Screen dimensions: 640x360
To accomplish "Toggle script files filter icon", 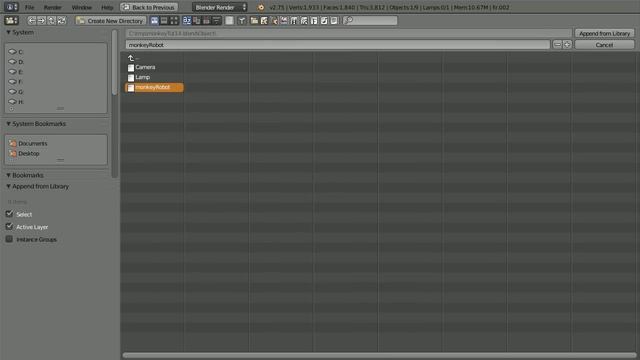I will [304, 20].
